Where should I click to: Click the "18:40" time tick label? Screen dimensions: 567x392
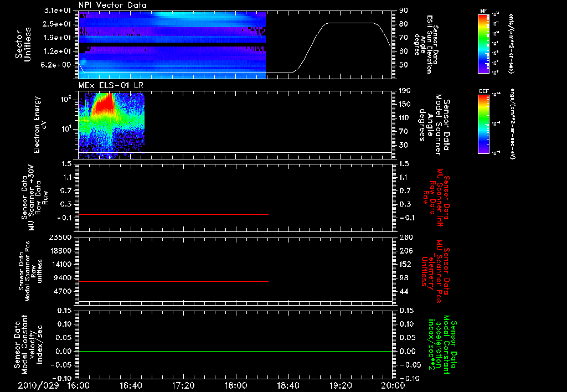click(288, 385)
